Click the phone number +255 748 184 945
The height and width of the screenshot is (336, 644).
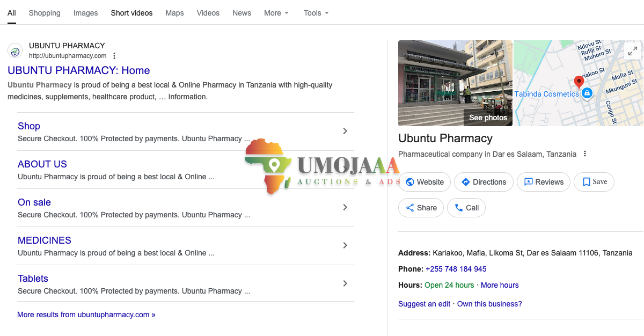[x=456, y=269]
